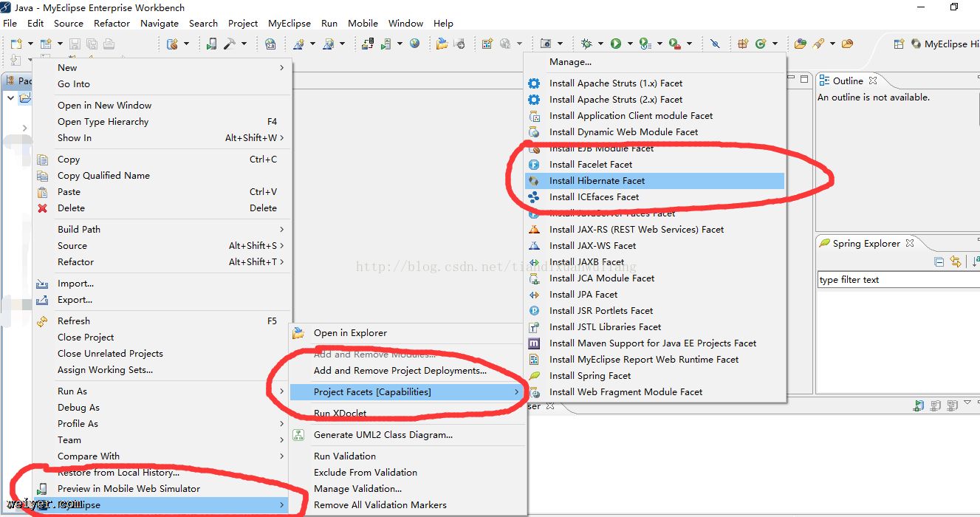Click the Open Perspective toolbar icon

[x=899, y=44]
